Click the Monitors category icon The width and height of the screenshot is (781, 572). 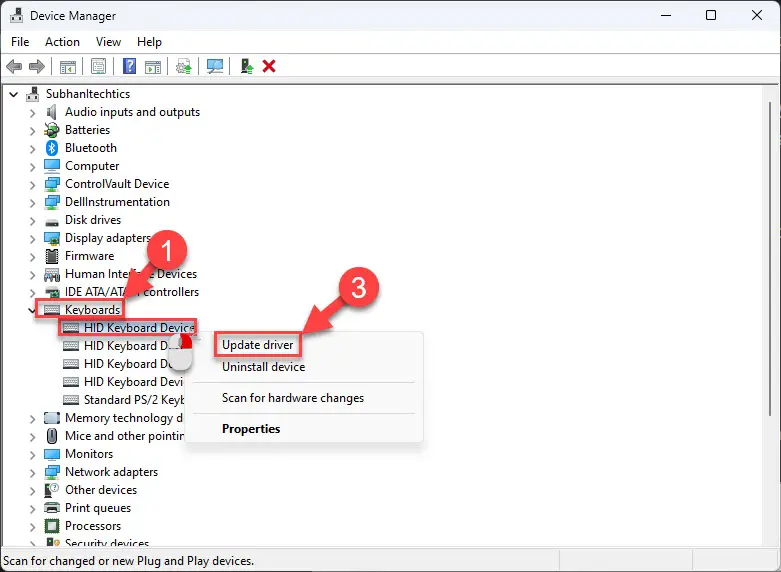[52, 454]
